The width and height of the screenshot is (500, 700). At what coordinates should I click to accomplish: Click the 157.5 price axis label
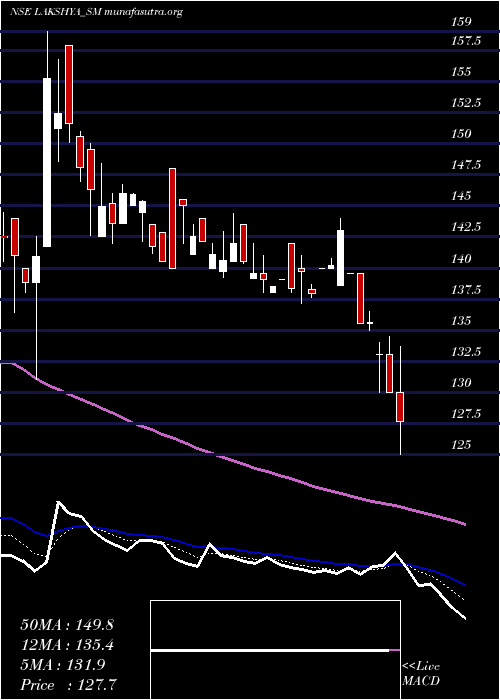pyautogui.click(x=465, y=42)
